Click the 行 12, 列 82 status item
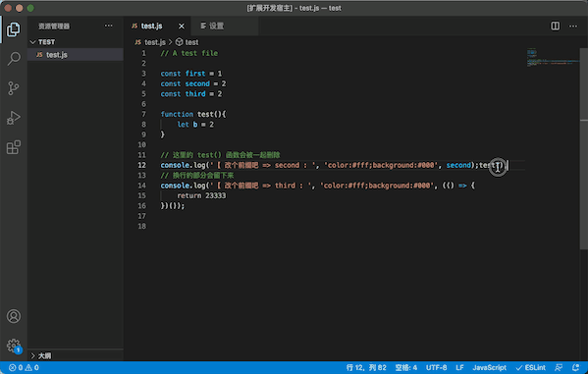Viewport: 588px width, 374px height. point(366,368)
